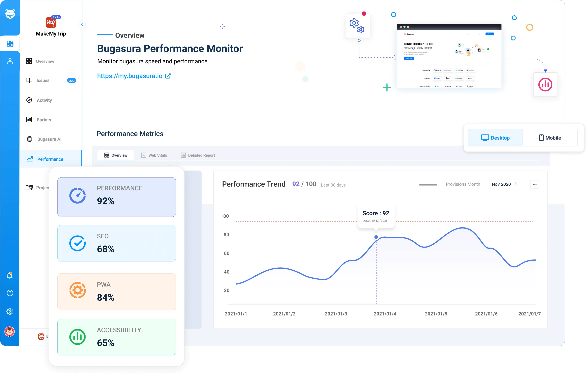Screen dimensions: 588x377
Task: Open the three-dot chart options menu
Action: tap(534, 184)
